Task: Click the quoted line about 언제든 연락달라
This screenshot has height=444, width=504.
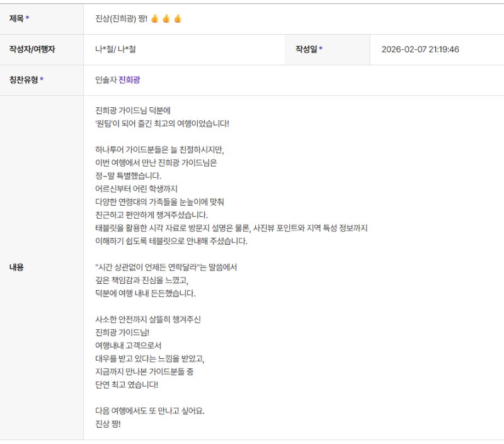Action: (x=165, y=267)
